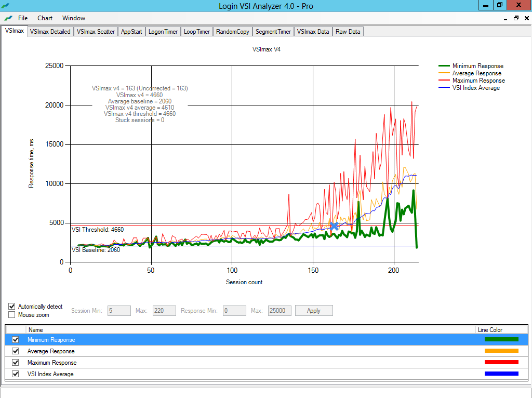Open the Window menu
532x398 pixels.
[74, 18]
